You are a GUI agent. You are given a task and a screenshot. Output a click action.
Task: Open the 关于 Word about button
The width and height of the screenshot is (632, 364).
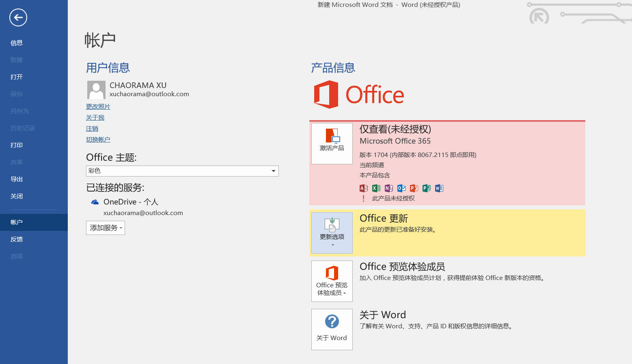pyautogui.click(x=332, y=329)
